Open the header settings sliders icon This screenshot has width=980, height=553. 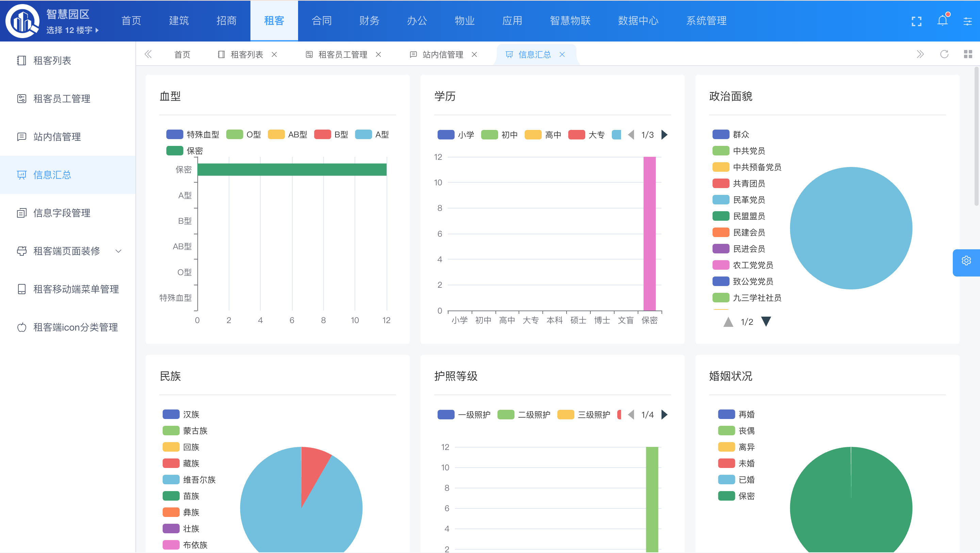click(967, 21)
